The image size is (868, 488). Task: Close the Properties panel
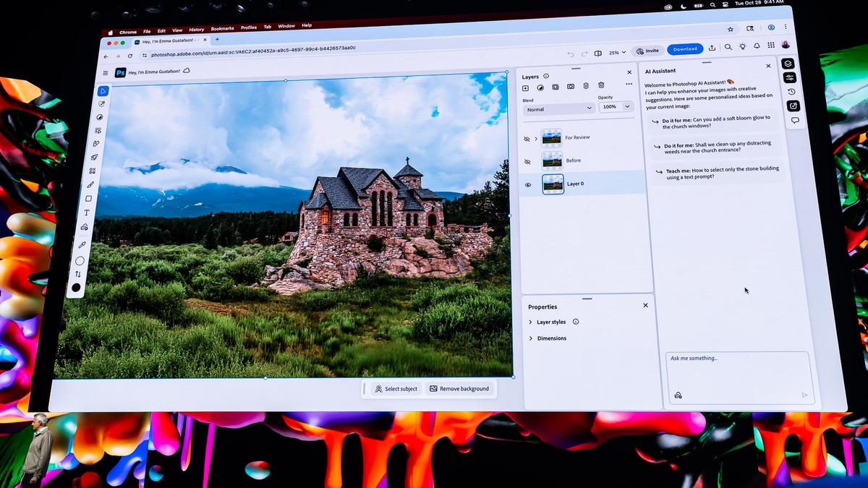point(645,305)
